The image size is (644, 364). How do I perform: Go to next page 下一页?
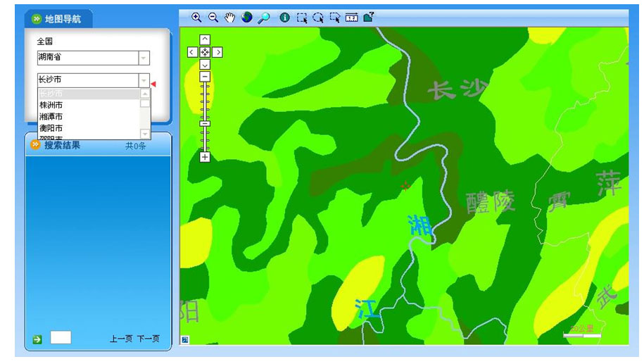pos(149,339)
